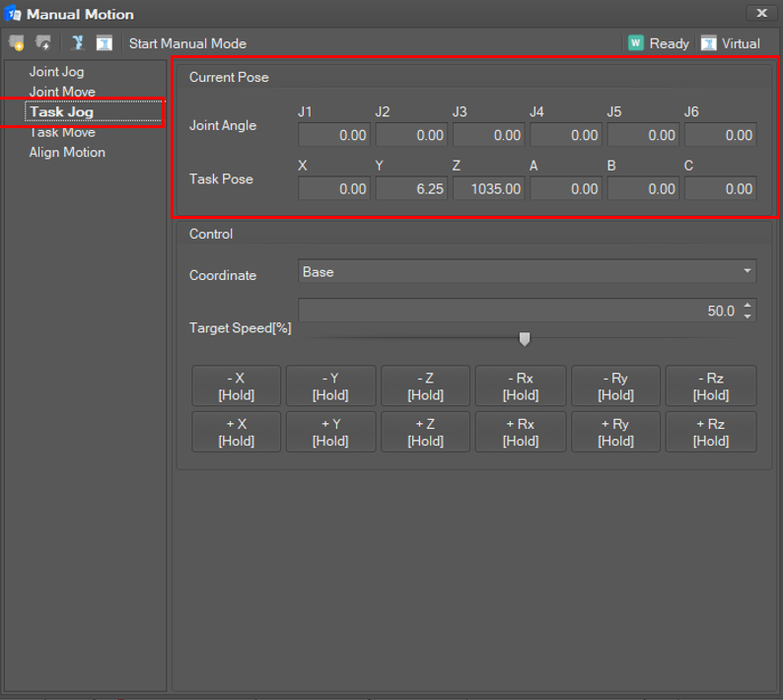Click the Target Speed slider handle
This screenshot has width=783, height=700.
[x=525, y=339]
